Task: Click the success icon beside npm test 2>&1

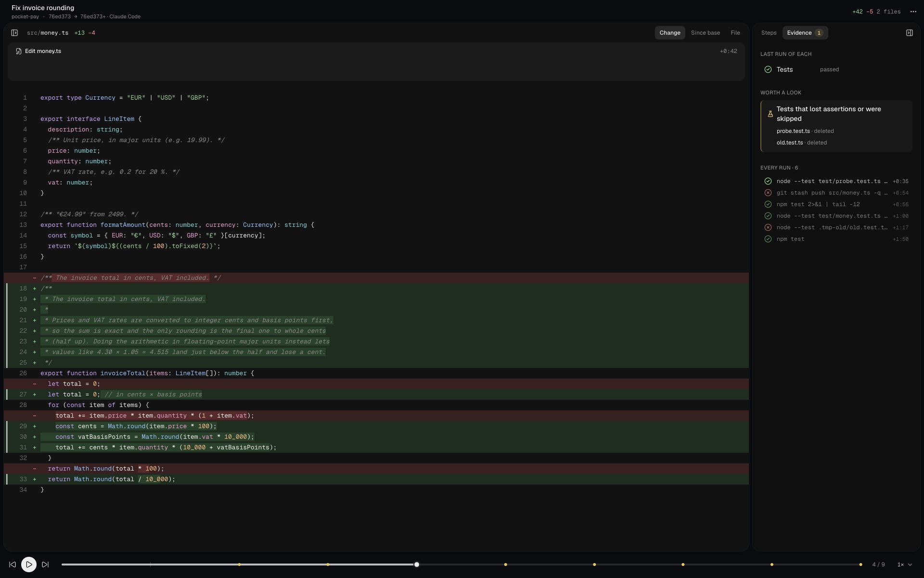Action: [x=768, y=204]
